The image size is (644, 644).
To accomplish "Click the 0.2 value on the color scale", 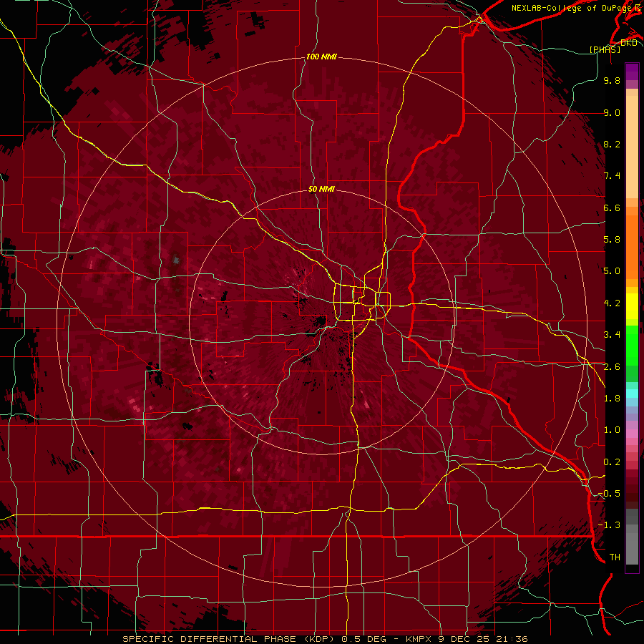I will (612, 462).
